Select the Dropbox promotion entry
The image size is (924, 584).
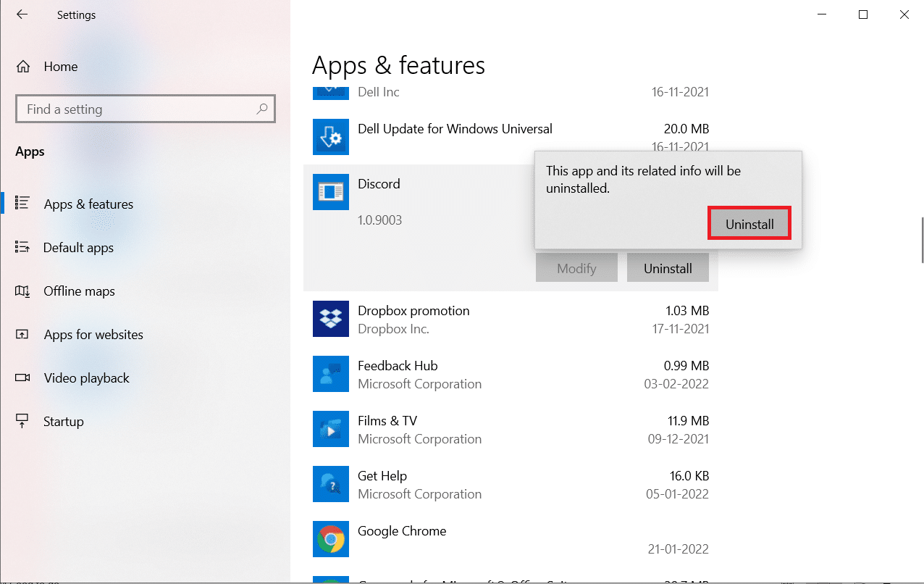pos(511,320)
